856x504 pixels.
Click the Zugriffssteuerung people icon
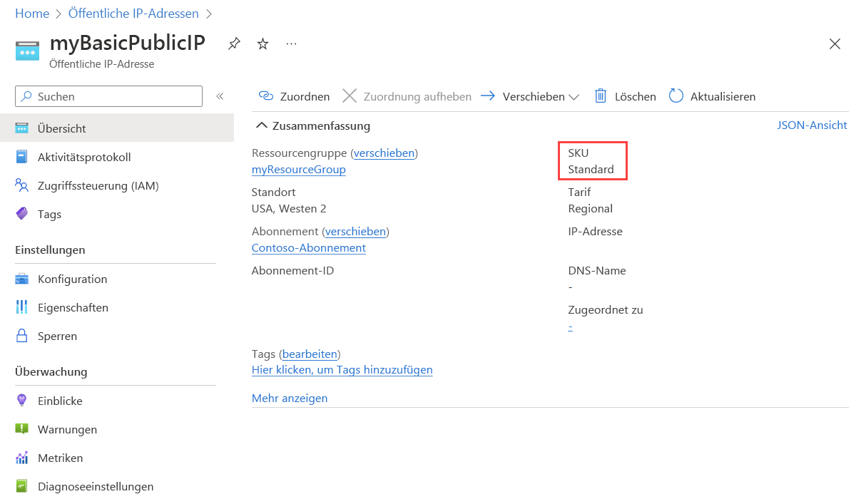[x=22, y=185]
